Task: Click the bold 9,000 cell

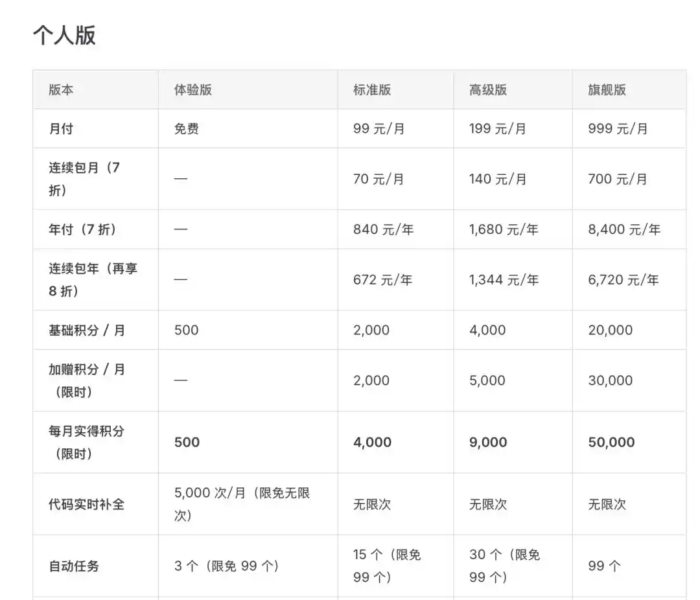Action: pyautogui.click(x=488, y=443)
